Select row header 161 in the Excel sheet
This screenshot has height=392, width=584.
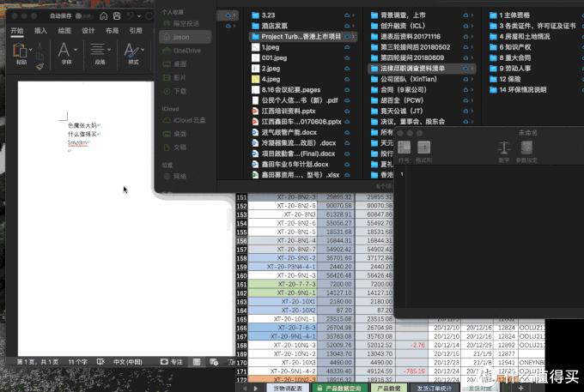(241, 284)
